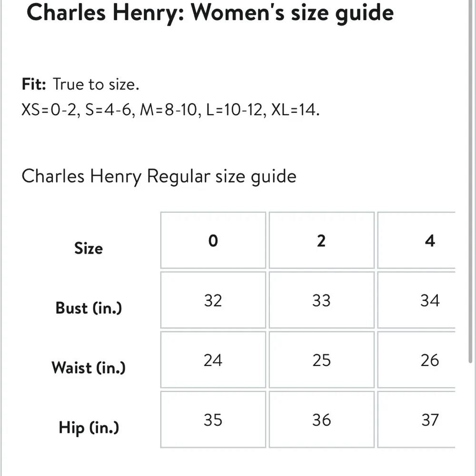Screen dimensions: 476x476
Task: Select the size 0 column header cell
Action: click(213, 240)
